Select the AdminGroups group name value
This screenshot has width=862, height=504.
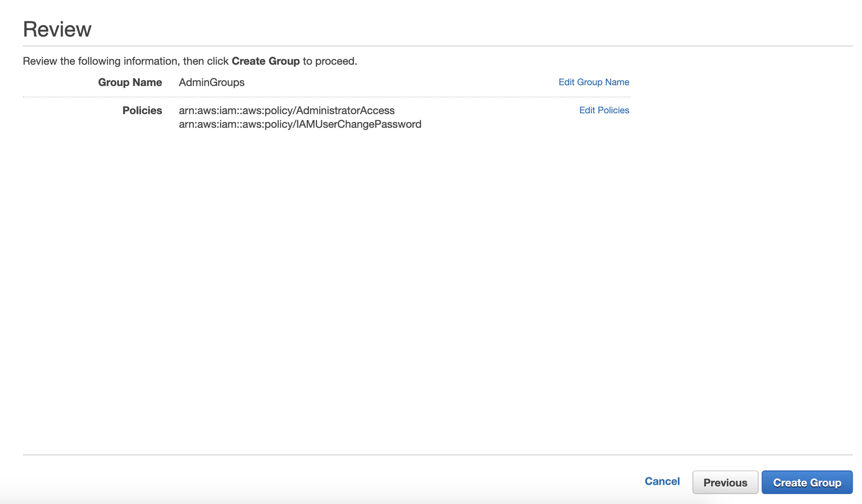212,83
